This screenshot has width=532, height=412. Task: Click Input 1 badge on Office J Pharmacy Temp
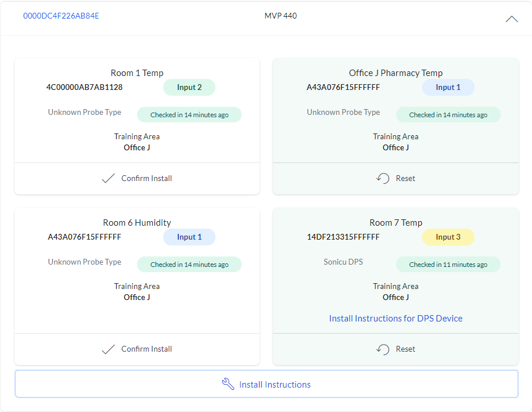[x=448, y=87]
